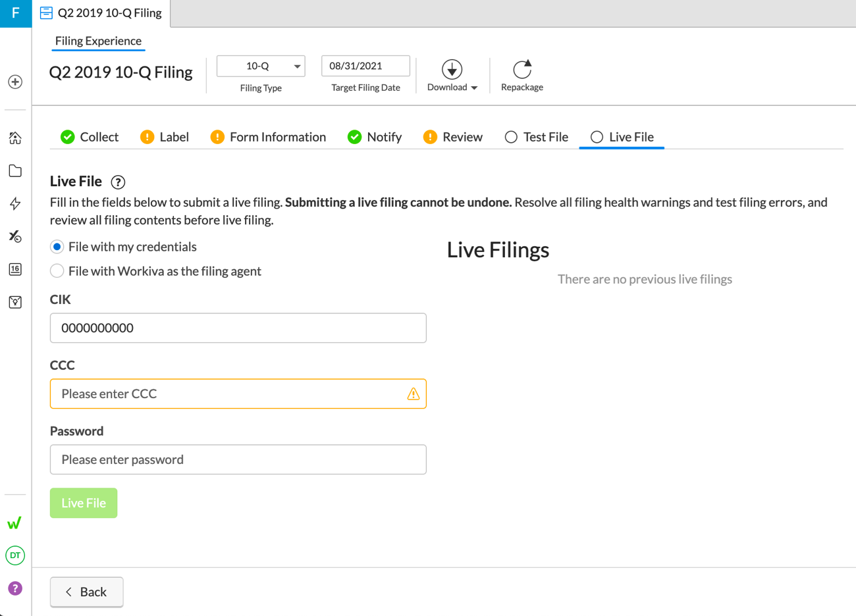Select File with my credentials option
Viewport: 856px width, 616px height.
point(57,247)
